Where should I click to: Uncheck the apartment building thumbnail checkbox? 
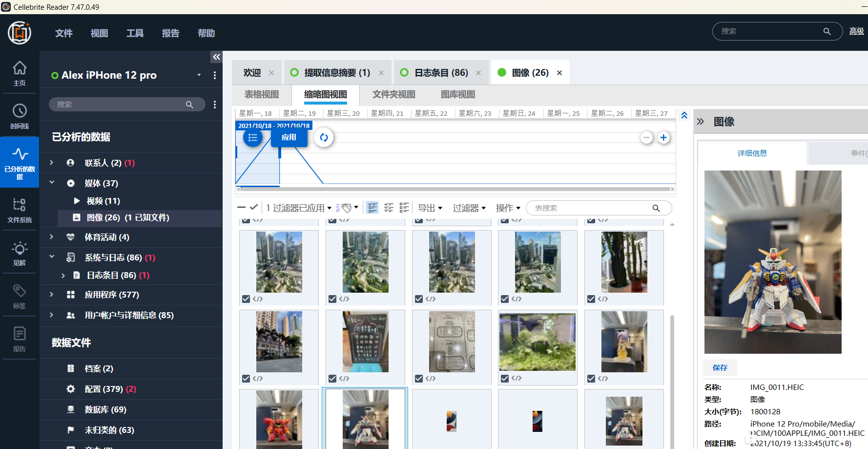point(246,379)
